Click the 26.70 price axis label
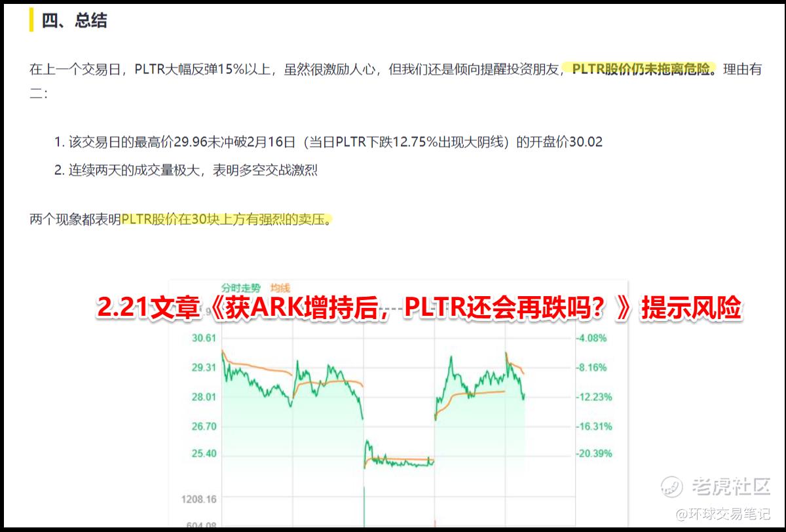The width and height of the screenshot is (786, 532). click(202, 426)
